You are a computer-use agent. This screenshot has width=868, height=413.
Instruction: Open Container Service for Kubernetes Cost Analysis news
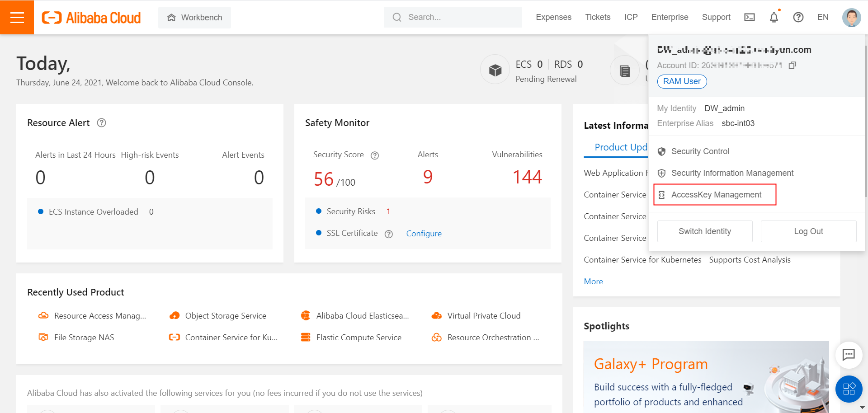click(x=687, y=260)
